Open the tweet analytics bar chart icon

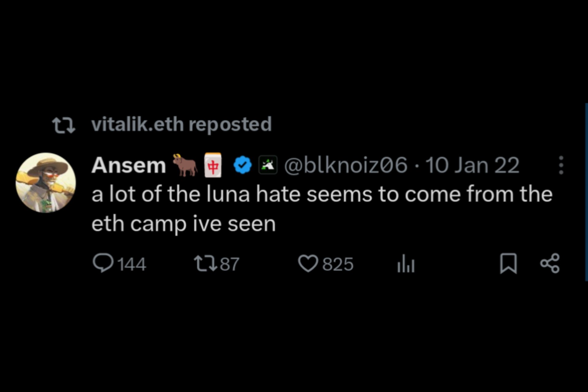tap(406, 264)
